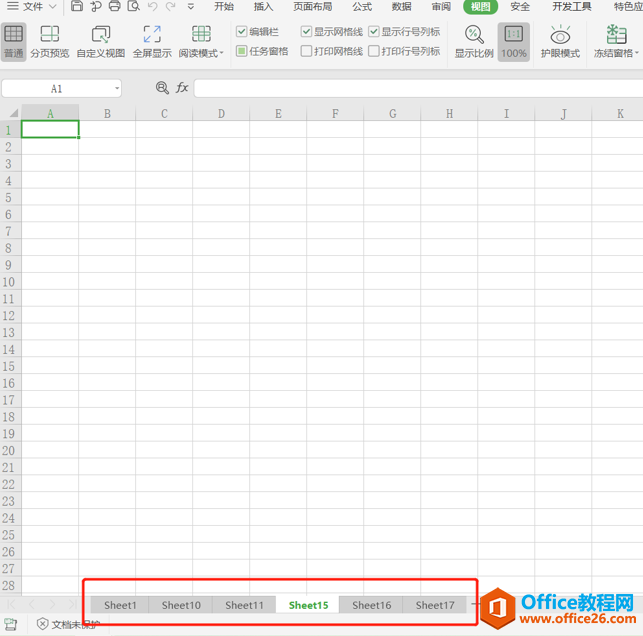The height and width of the screenshot is (636, 643).
Task: Click the Redo arrow icon
Action: point(171,6)
